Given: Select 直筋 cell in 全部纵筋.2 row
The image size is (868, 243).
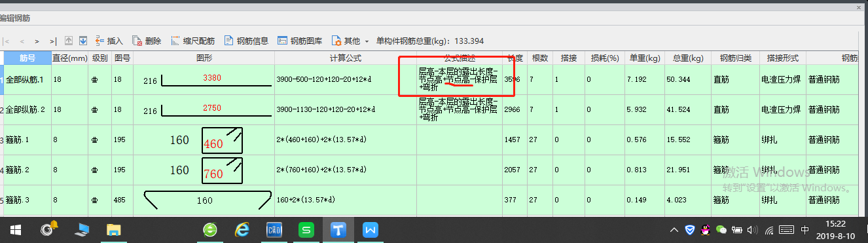Looking at the screenshot, I should (735, 110).
